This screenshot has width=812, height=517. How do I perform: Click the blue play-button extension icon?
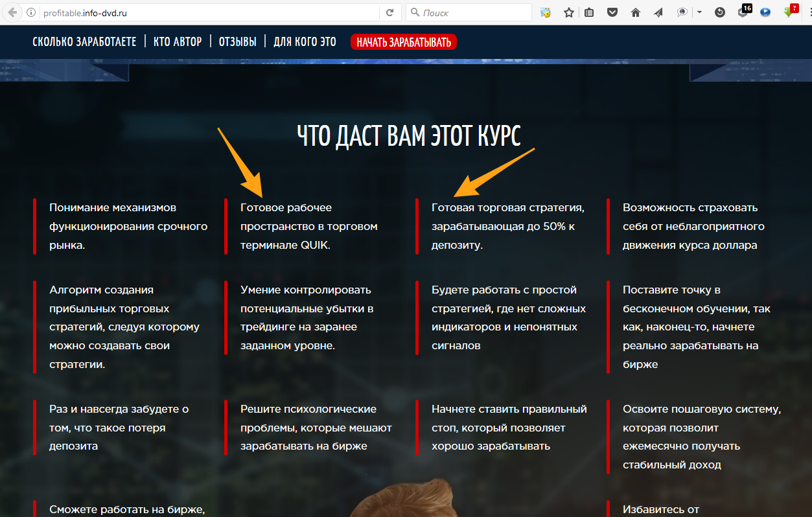pyautogui.click(x=765, y=12)
